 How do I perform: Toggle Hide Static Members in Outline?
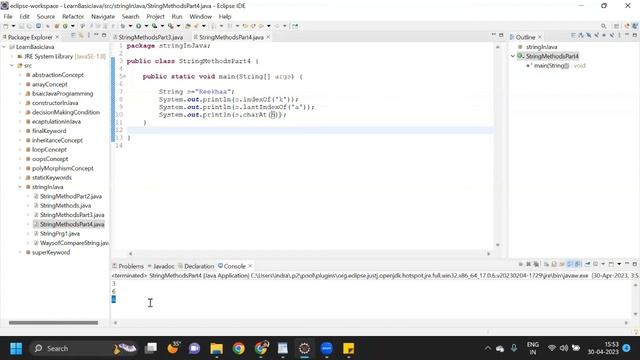click(x=596, y=36)
